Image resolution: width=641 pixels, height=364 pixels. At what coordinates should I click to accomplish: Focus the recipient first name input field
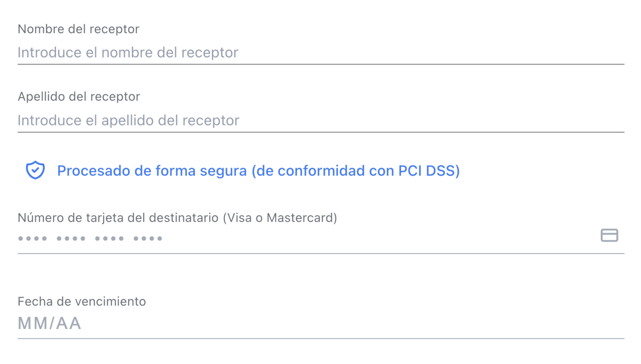point(321,52)
